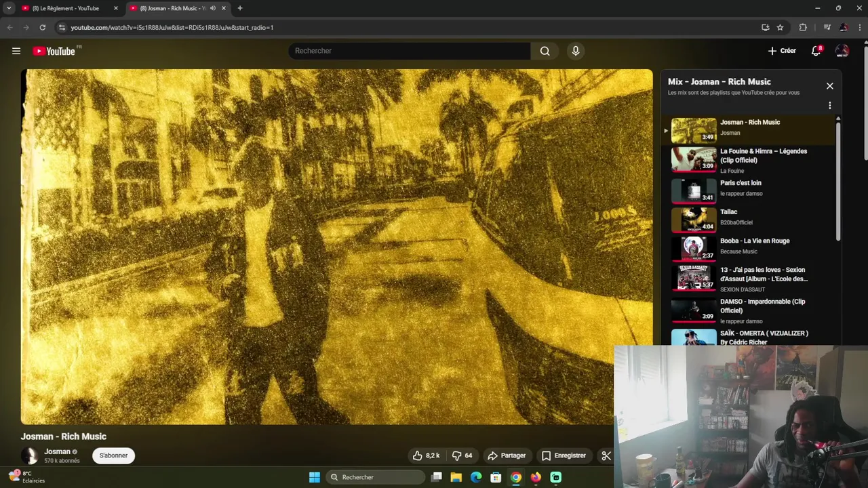
Task: Play SAÏK - OMERTA vizualizer
Action: (x=749, y=338)
